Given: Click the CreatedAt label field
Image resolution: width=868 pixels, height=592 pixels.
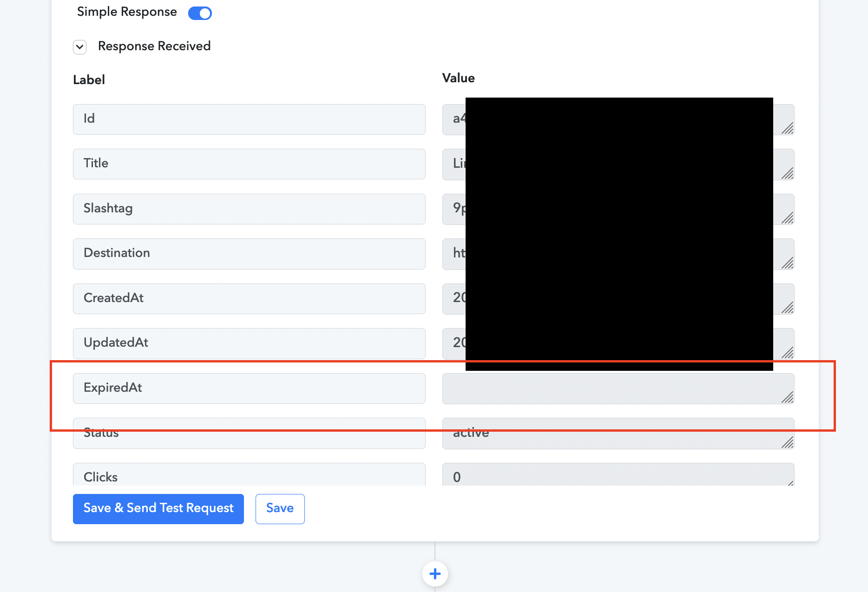Looking at the screenshot, I should pos(249,299).
